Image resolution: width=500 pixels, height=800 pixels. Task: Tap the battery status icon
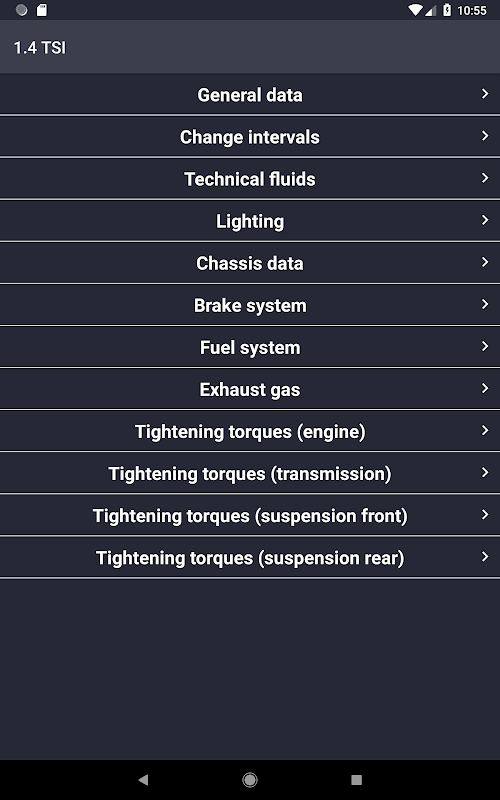point(447,10)
